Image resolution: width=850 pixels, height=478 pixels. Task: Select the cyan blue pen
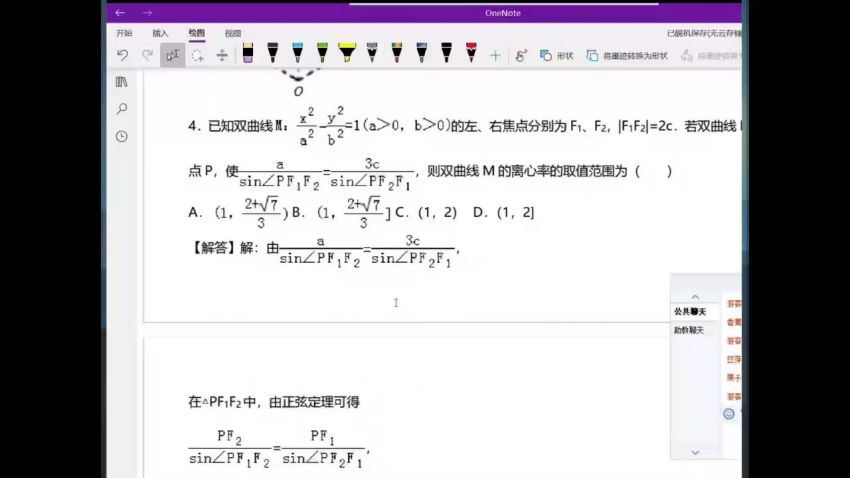[x=298, y=53]
